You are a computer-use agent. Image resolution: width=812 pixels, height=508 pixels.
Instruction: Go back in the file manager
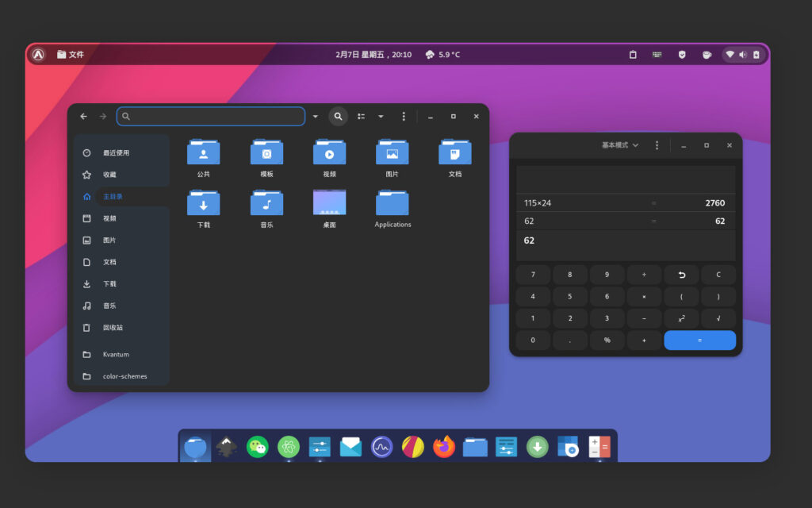[83, 117]
